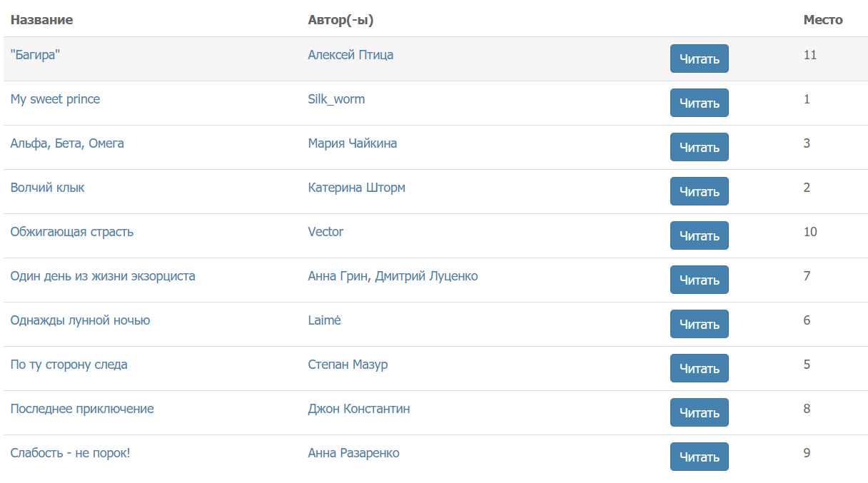Visit author Silk_worm page
Image resolution: width=868 pixels, height=483 pixels.
click(336, 99)
